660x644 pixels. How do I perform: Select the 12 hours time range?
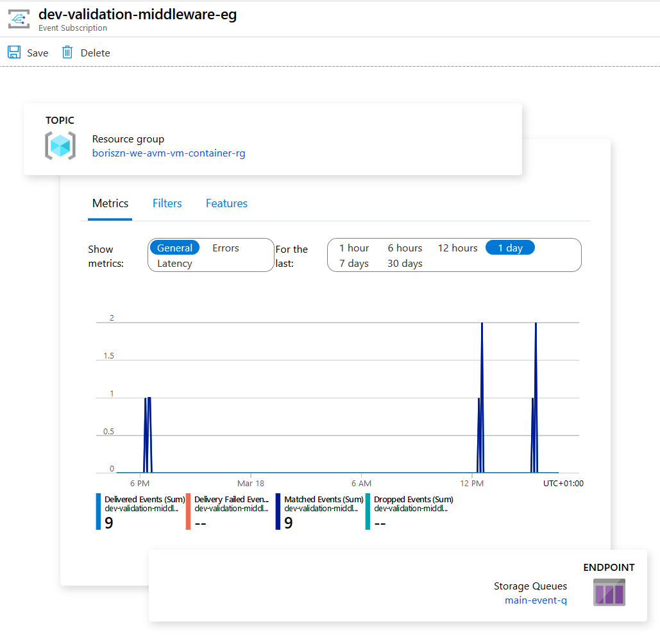(x=457, y=248)
